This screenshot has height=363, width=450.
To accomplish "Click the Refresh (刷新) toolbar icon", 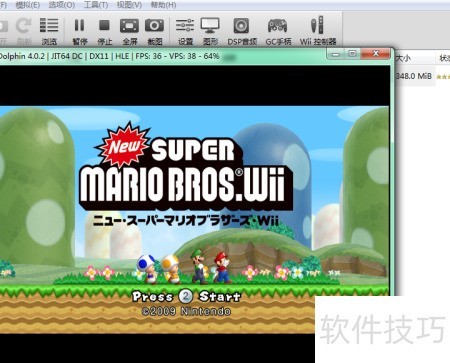I will 23,31.
